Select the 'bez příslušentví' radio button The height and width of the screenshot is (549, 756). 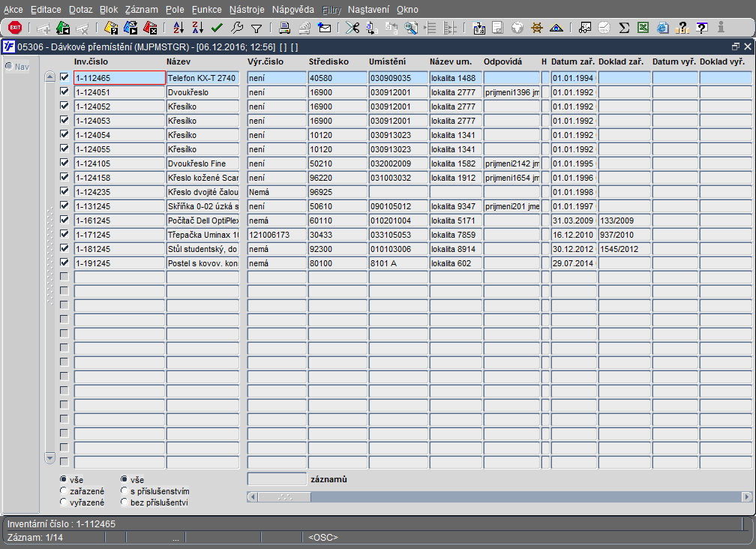(x=124, y=502)
